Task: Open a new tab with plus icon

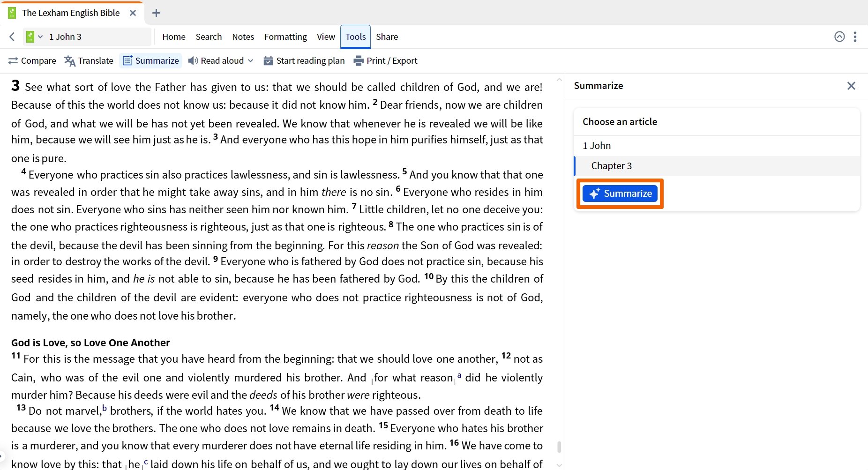Action: (157, 13)
